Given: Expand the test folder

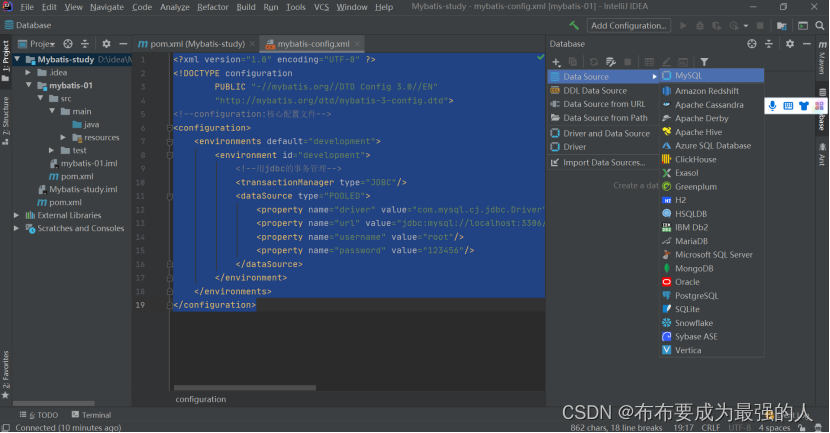Looking at the screenshot, I should 51,150.
